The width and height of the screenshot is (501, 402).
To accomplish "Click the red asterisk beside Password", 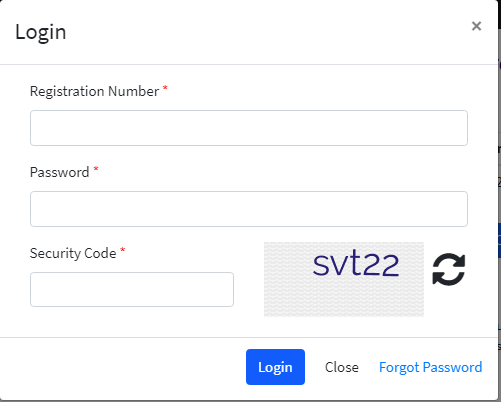I will (x=96, y=169).
